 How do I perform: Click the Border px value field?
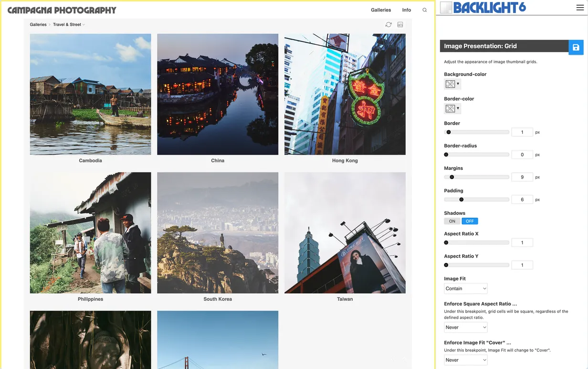point(522,132)
